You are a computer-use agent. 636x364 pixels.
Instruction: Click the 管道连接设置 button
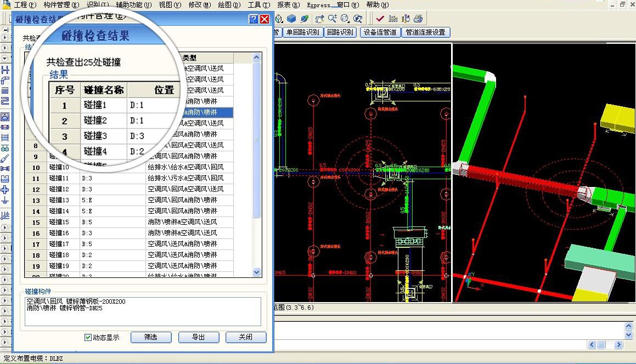pos(425,32)
